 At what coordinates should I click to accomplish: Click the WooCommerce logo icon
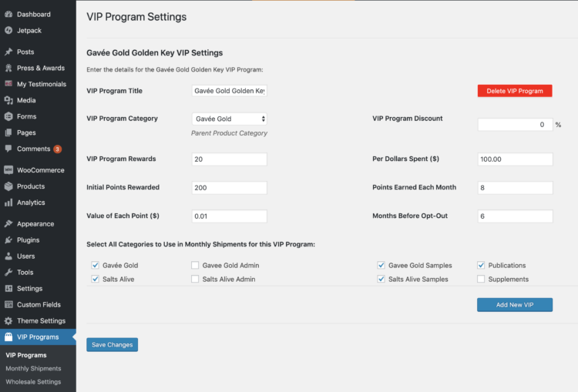coord(8,170)
